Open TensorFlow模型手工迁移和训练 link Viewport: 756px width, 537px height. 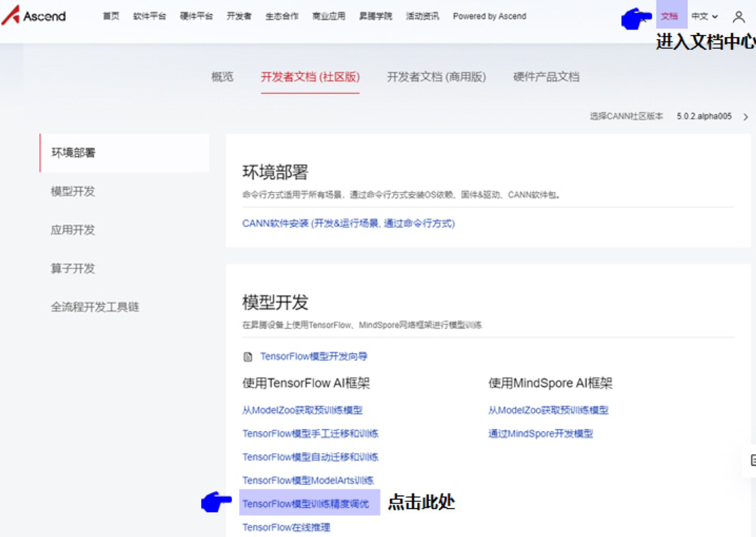click(x=310, y=434)
